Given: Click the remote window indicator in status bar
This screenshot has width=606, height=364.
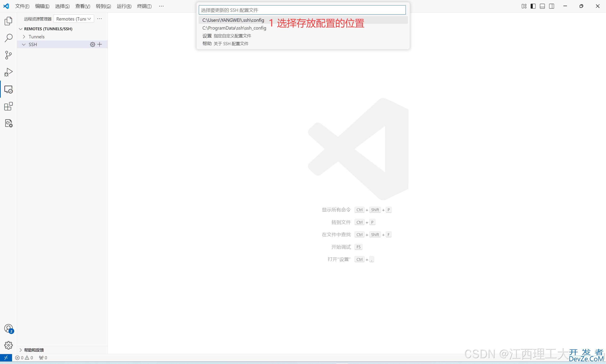Looking at the screenshot, I should pos(6,358).
